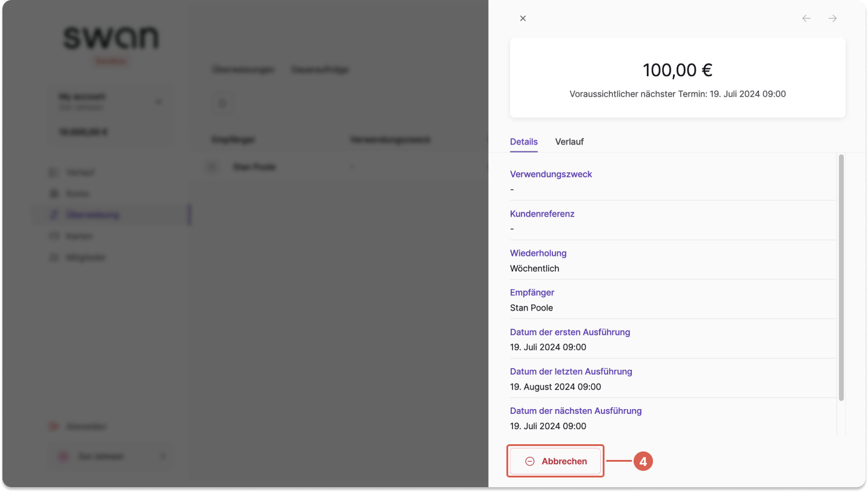Click the Wiederholung label

tap(538, 253)
